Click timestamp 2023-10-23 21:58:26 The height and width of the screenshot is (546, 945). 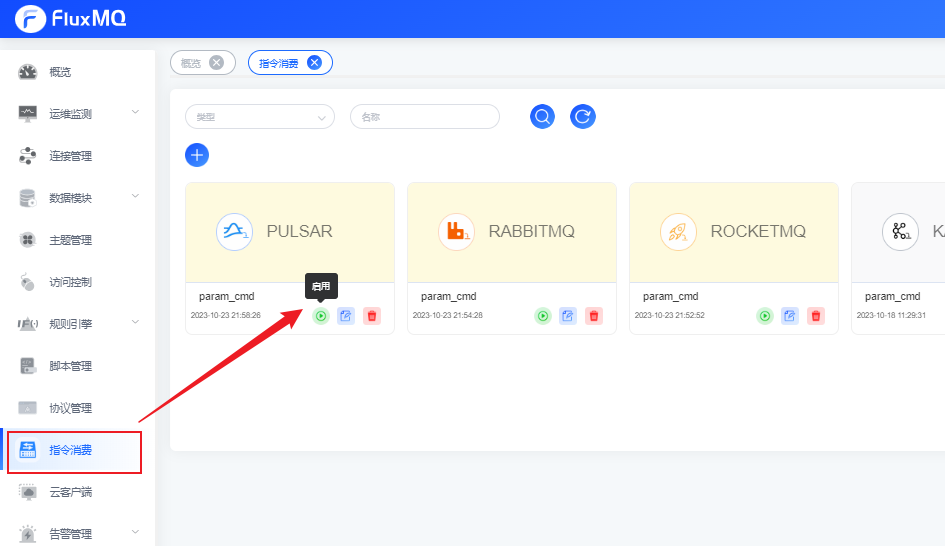pos(226,315)
